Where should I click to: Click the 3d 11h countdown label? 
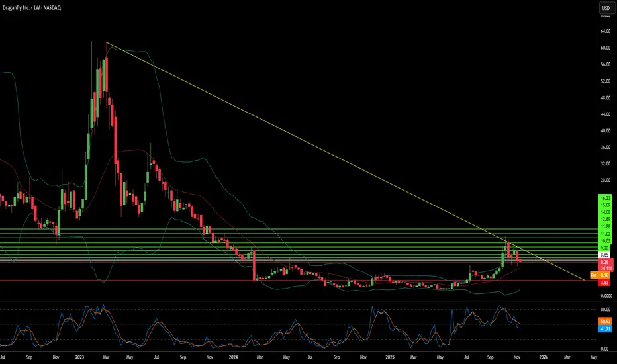click(x=606, y=268)
